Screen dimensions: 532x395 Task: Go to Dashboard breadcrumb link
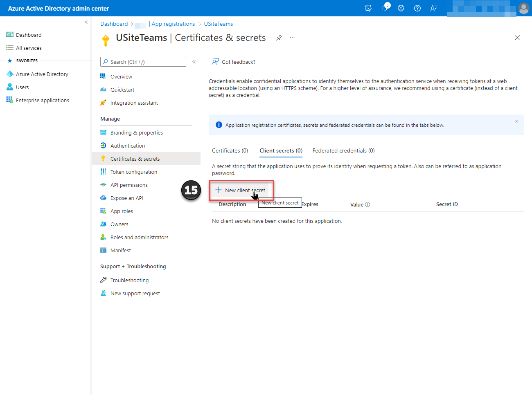(x=114, y=24)
